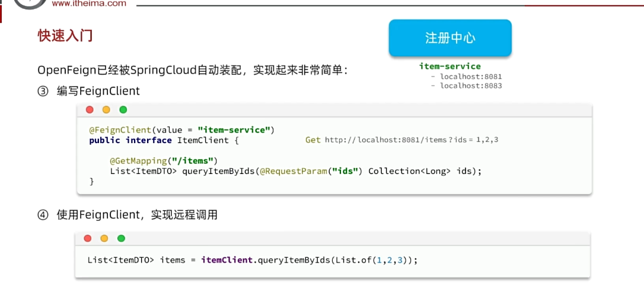644x304 pixels.
Task: Click the red dot in the FeignClient code window
Action: [90, 110]
